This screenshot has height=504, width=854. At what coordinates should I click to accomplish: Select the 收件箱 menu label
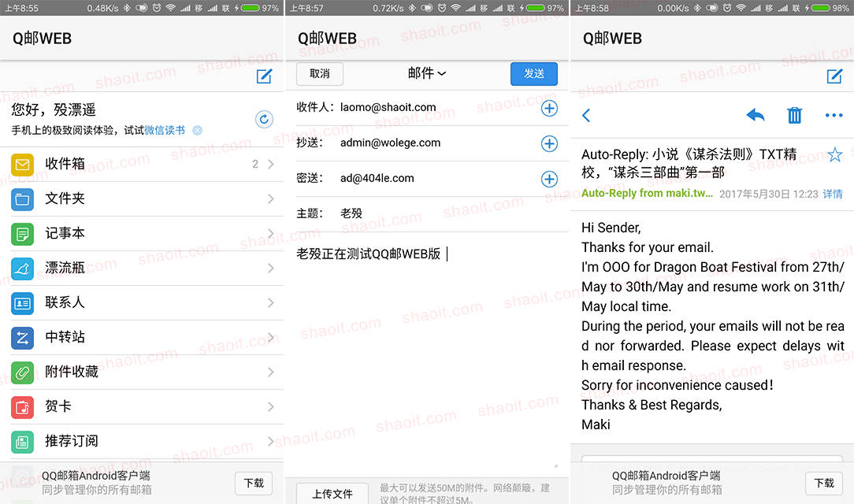click(65, 164)
